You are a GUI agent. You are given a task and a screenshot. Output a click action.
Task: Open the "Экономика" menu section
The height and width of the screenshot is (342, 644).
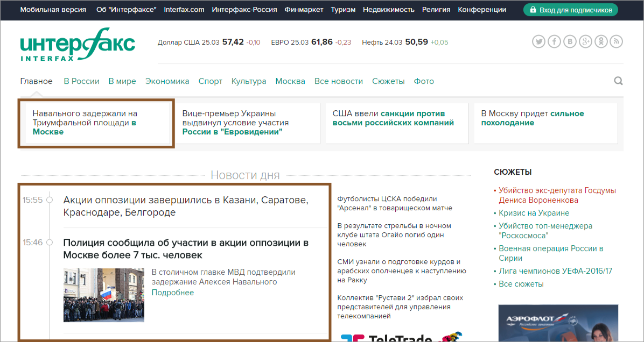[x=167, y=81]
